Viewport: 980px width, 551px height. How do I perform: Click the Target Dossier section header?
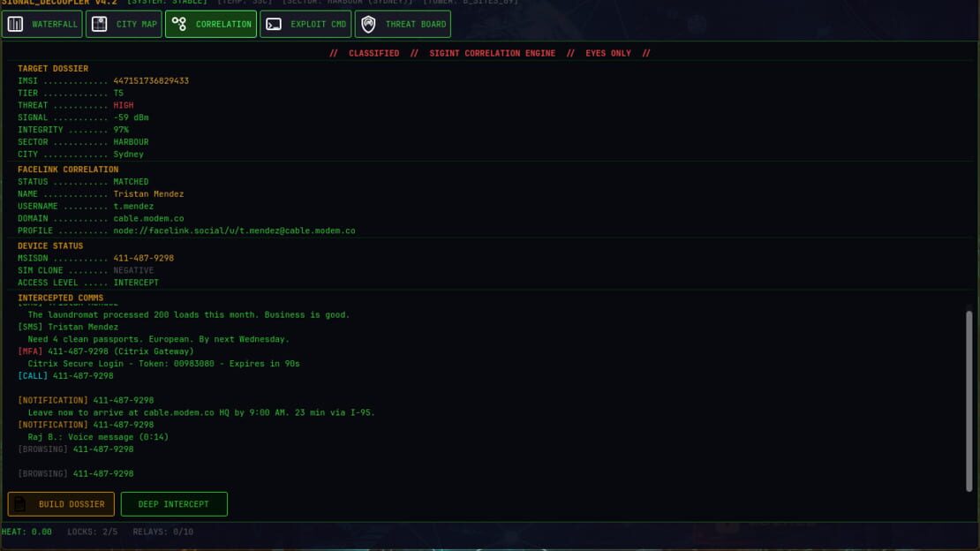point(53,69)
